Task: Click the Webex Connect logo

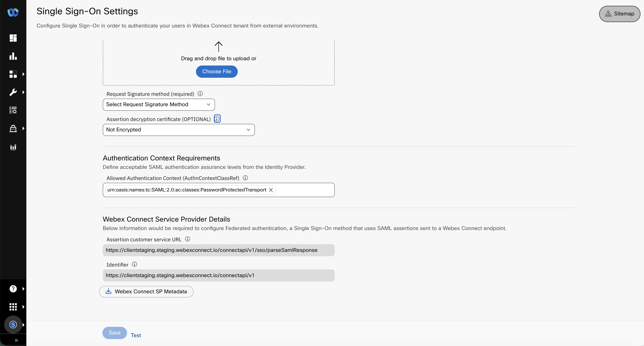Action: [13, 12]
